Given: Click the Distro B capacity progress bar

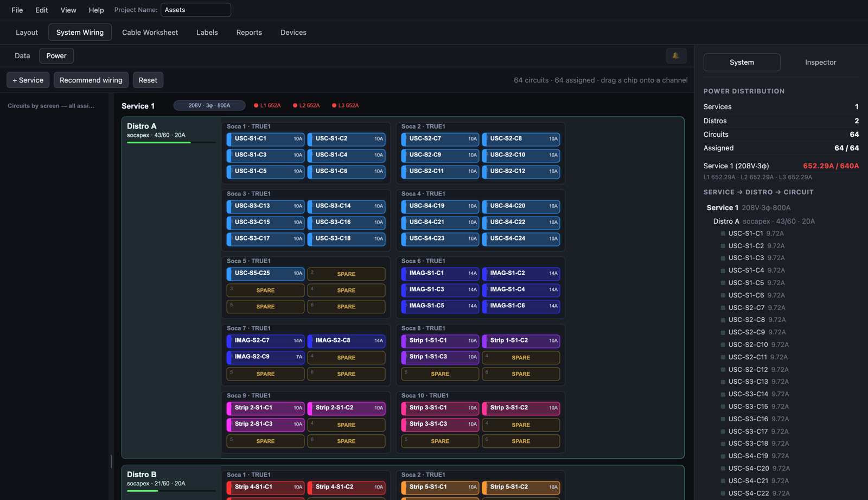Looking at the screenshot, I should click(x=171, y=491).
